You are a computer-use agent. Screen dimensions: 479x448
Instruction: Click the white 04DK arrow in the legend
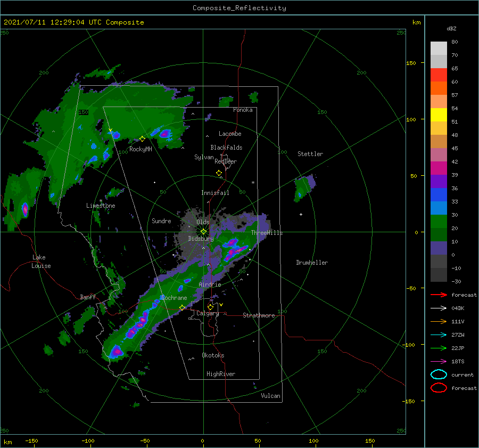pyautogui.click(x=439, y=308)
